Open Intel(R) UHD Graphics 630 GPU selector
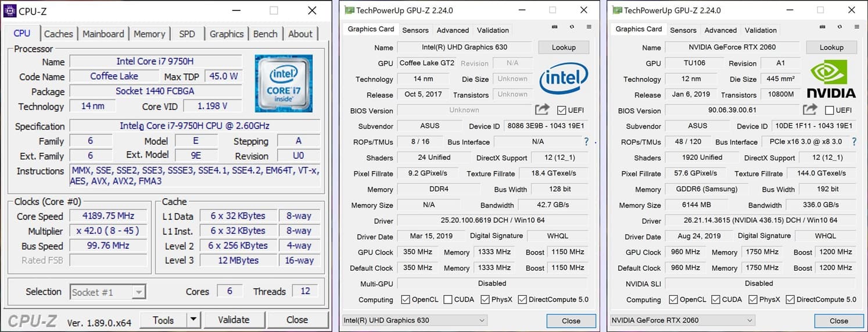 (x=415, y=320)
